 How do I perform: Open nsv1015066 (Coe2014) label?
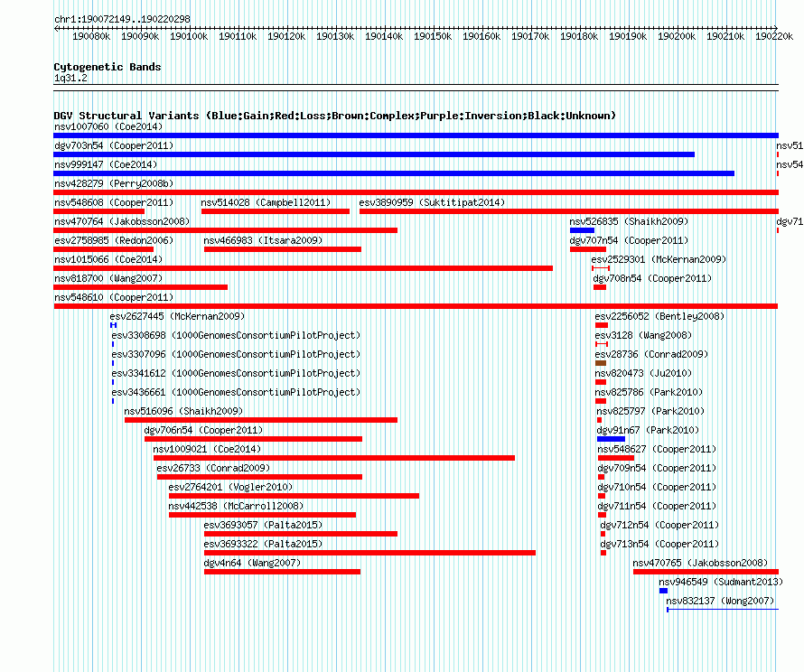pyautogui.click(x=108, y=259)
